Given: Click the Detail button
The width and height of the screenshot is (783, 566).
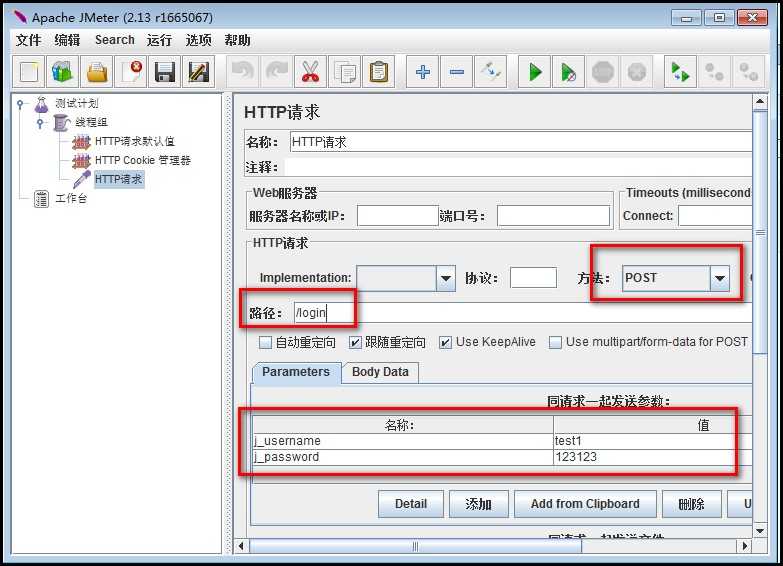Looking at the screenshot, I should pos(411,504).
